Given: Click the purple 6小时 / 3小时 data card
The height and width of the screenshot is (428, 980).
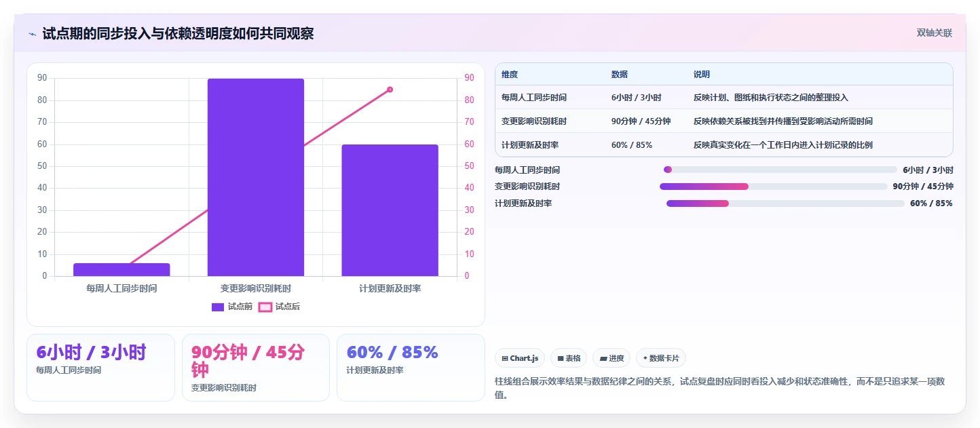Looking at the screenshot, I should point(100,368).
